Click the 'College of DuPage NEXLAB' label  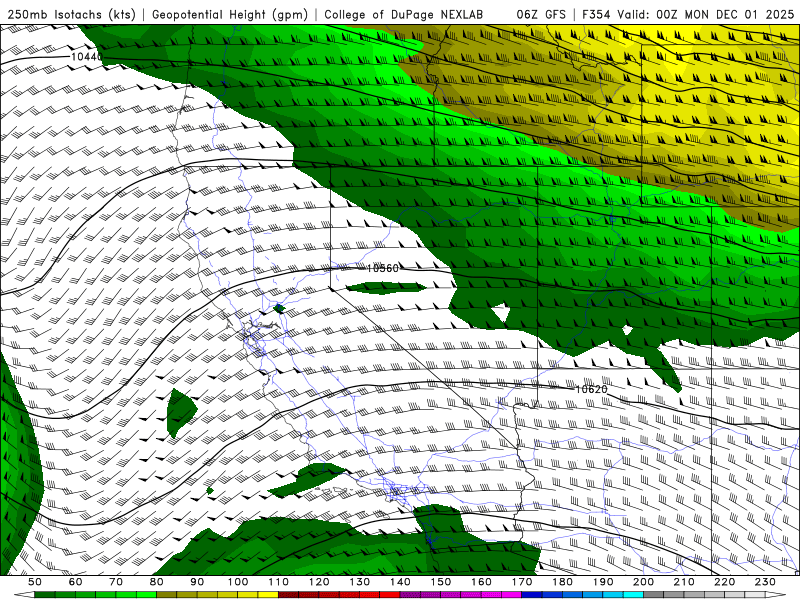(x=403, y=15)
